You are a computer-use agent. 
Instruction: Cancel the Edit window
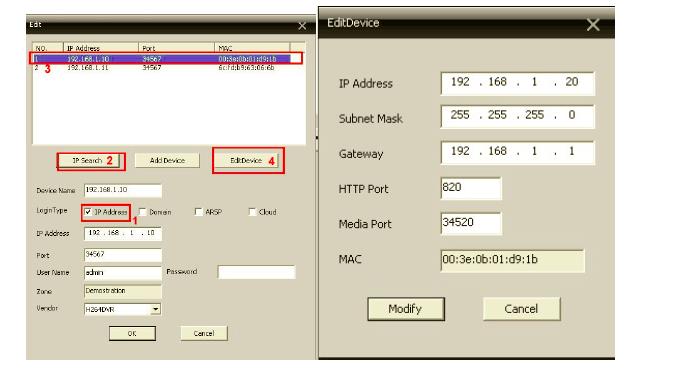(x=204, y=334)
